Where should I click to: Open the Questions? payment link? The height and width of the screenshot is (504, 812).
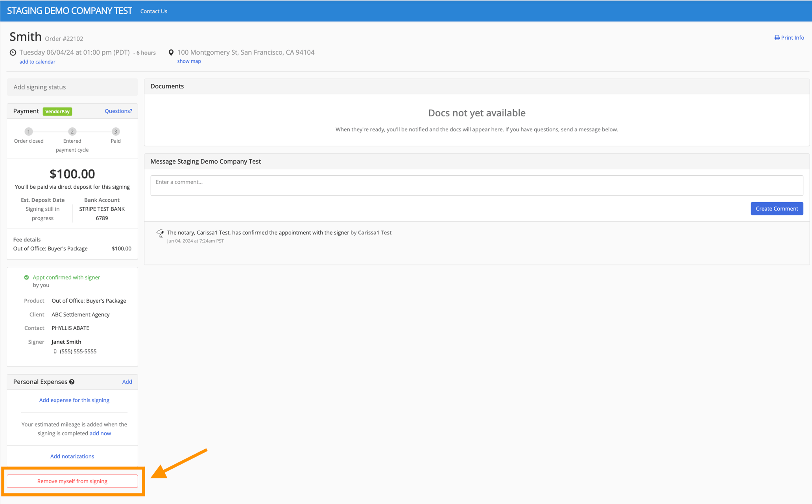pos(118,111)
